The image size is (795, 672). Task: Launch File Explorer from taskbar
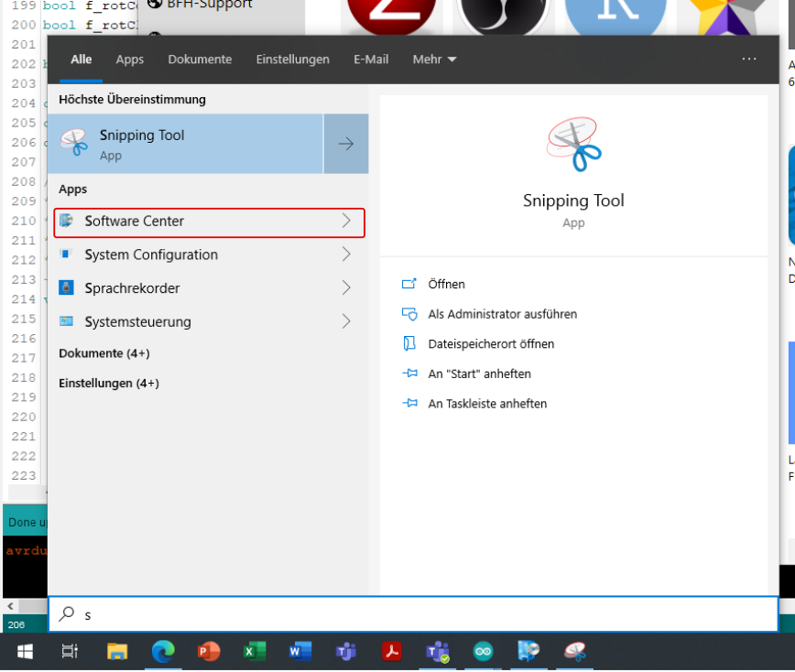117,652
